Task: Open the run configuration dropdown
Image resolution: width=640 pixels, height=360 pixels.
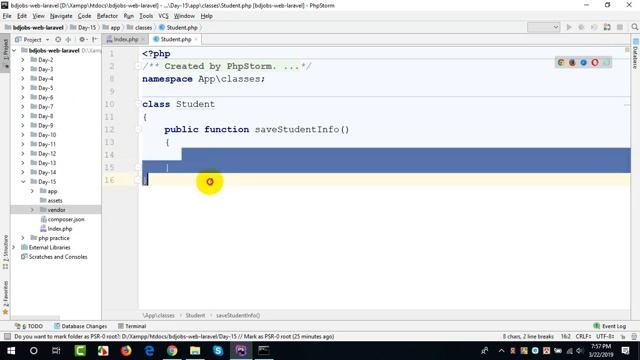Action: pos(543,27)
